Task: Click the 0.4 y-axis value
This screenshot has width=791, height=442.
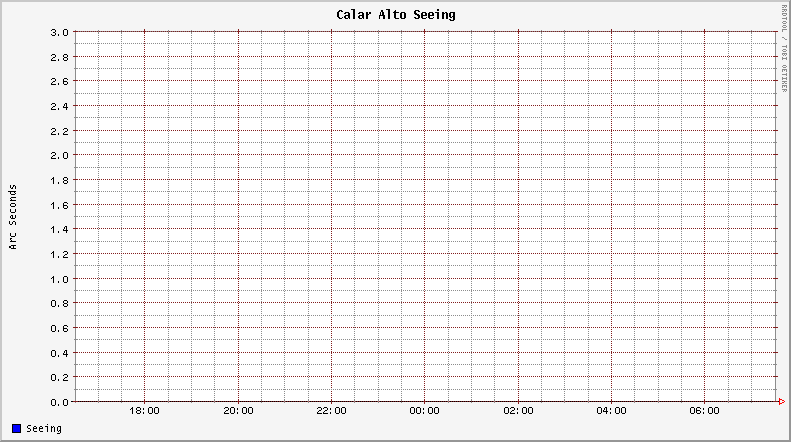Action: 59,353
